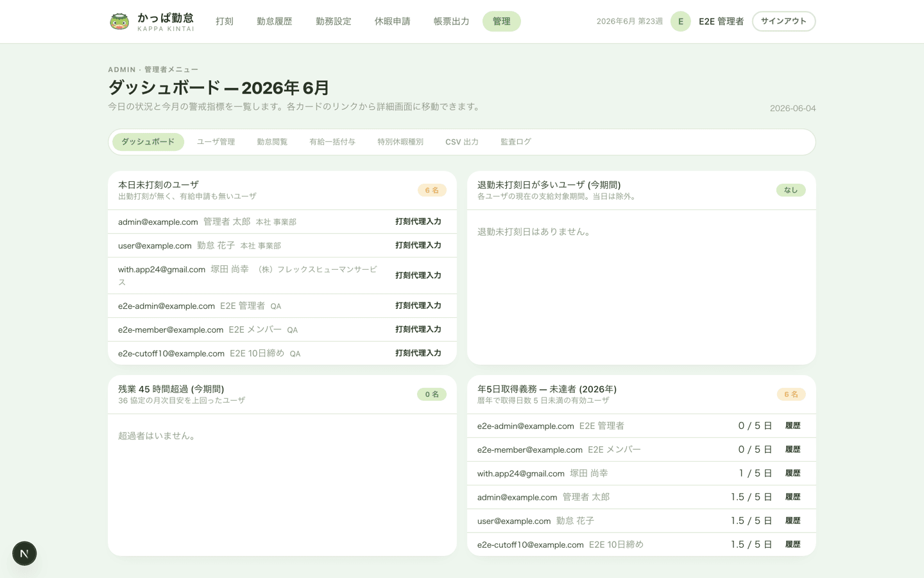Click the 2026-06-04 date text
The width and height of the screenshot is (924, 578).
point(793,109)
